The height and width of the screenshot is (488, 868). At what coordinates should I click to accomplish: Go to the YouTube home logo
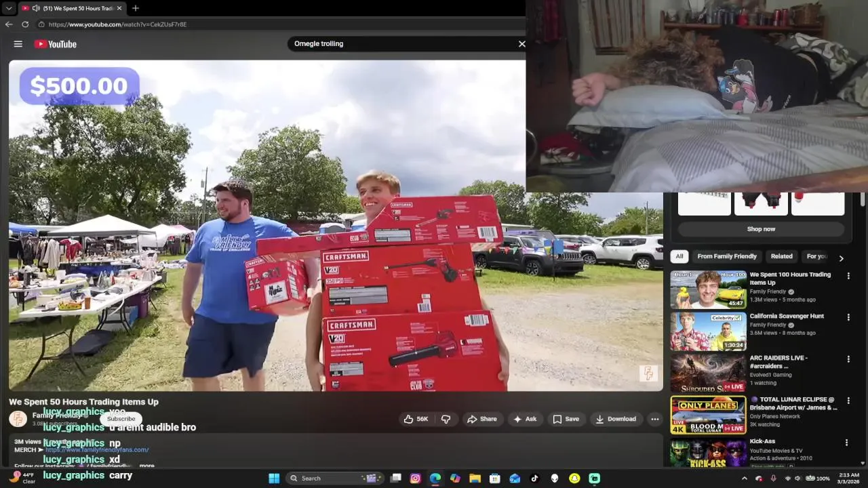[x=56, y=44]
